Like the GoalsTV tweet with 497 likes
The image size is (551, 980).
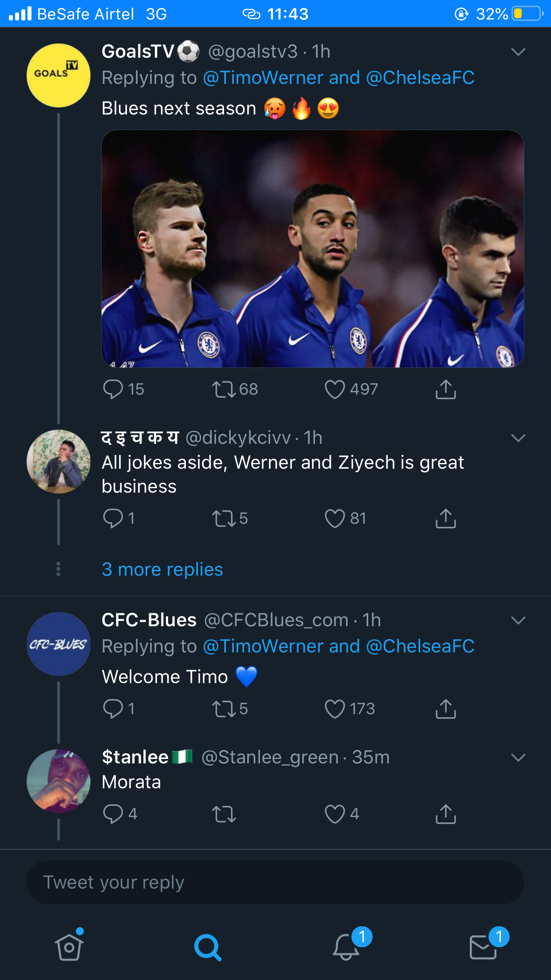(335, 389)
